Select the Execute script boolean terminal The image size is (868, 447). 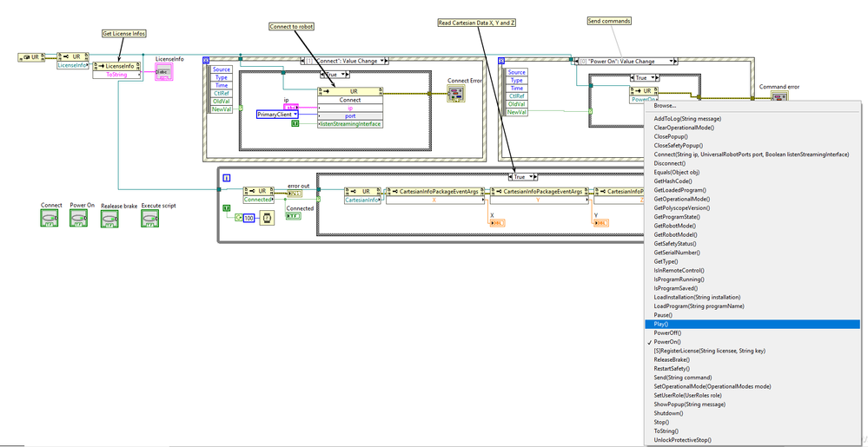coord(150,219)
